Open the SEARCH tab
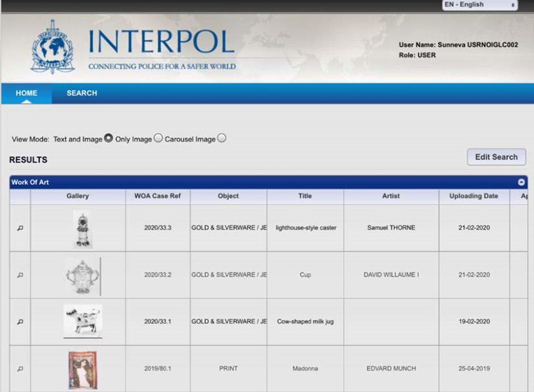This screenshot has height=392, width=534. click(82, 93)
